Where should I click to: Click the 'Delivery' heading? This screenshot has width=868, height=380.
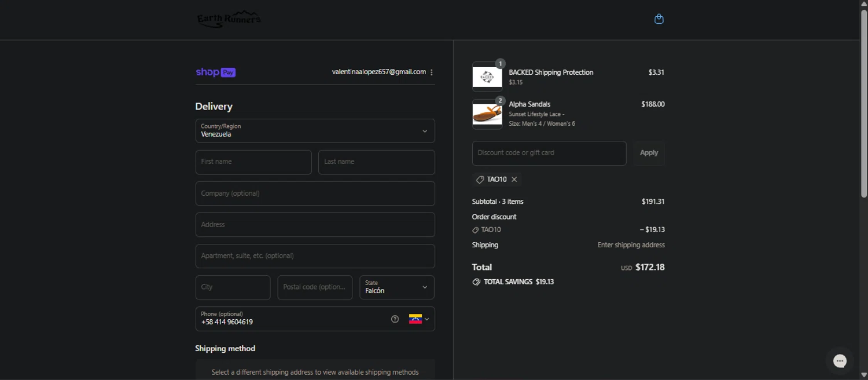click(214, 107)
